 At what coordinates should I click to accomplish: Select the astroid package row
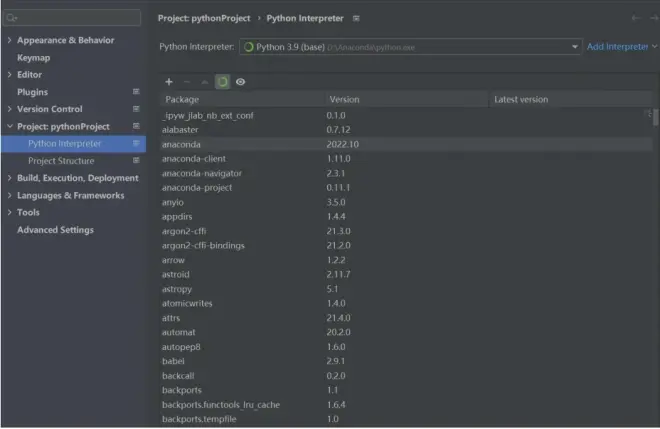tap(406, 274)
